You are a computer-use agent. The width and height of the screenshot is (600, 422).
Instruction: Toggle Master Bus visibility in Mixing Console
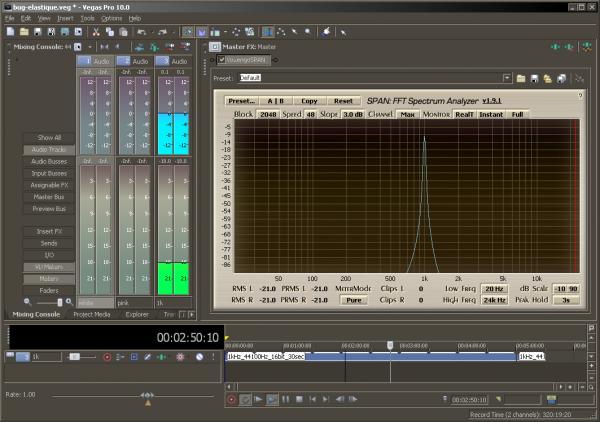pos(49,197)
